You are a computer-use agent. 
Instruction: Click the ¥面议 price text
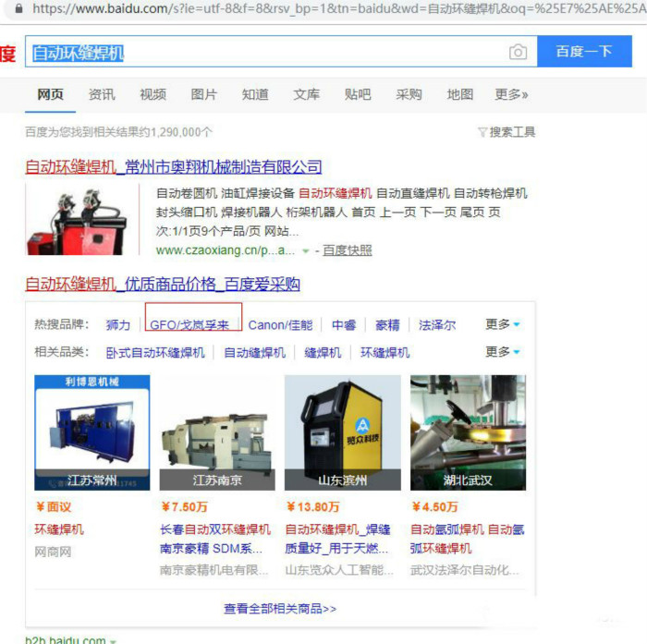click(54, 506)
